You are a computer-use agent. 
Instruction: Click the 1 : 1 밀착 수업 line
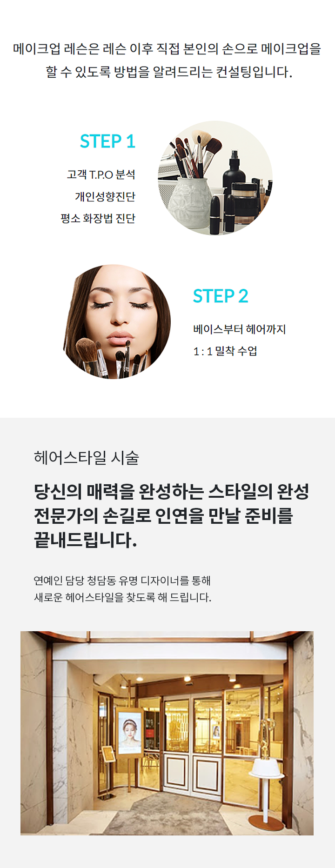[225, 351]
